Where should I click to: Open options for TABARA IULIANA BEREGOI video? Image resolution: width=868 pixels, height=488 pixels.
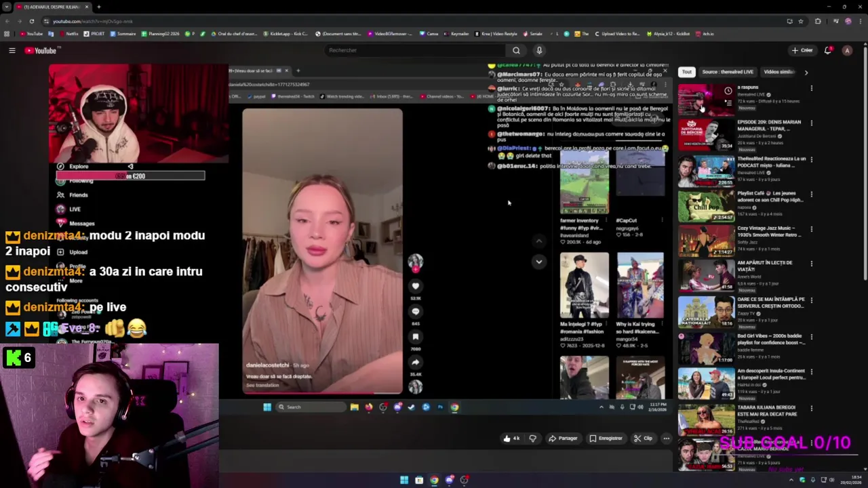[811, 407]
